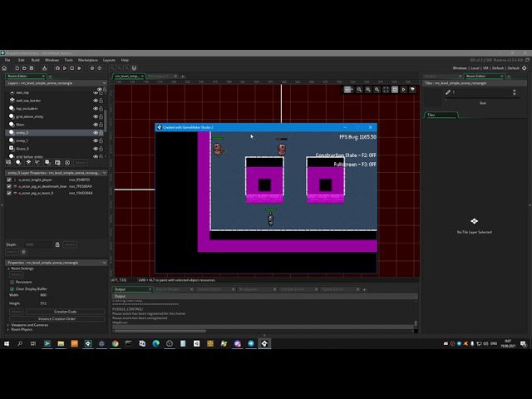Create a new background layer via layer toolbar
The width and height of the screenshot is (532, 399).
point(9,163)
